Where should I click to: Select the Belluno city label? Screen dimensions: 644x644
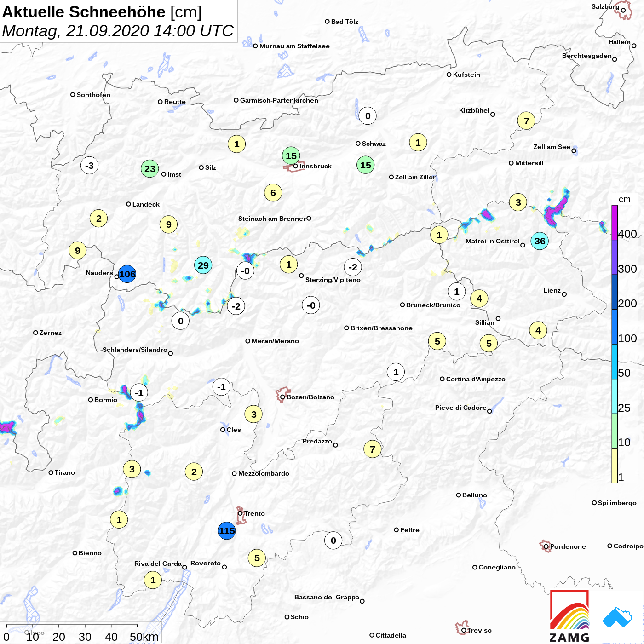475,495
